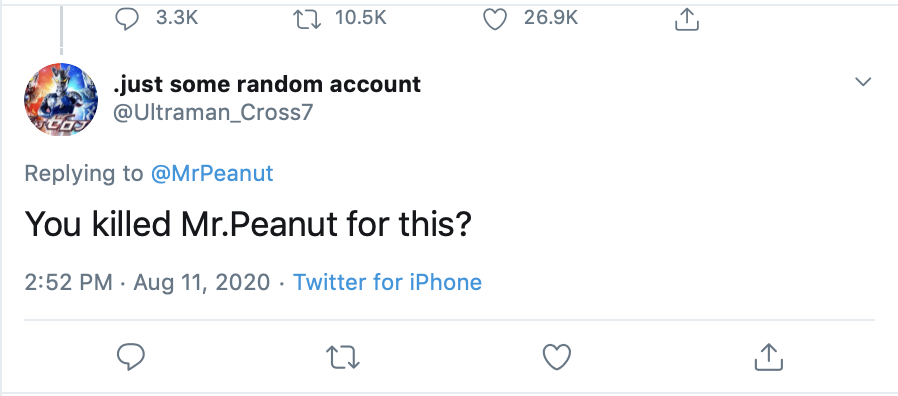Open the Ultraman profile avatar picture
898x396 pixels.
pos(61,100)
